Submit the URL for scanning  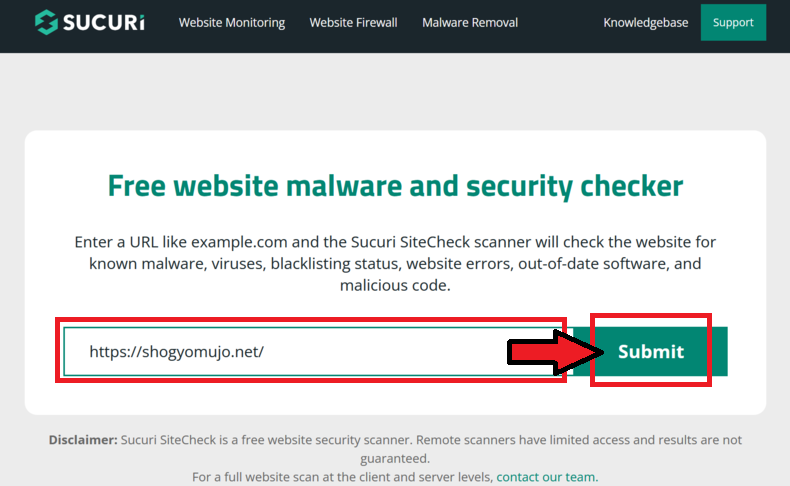[650, 352]
